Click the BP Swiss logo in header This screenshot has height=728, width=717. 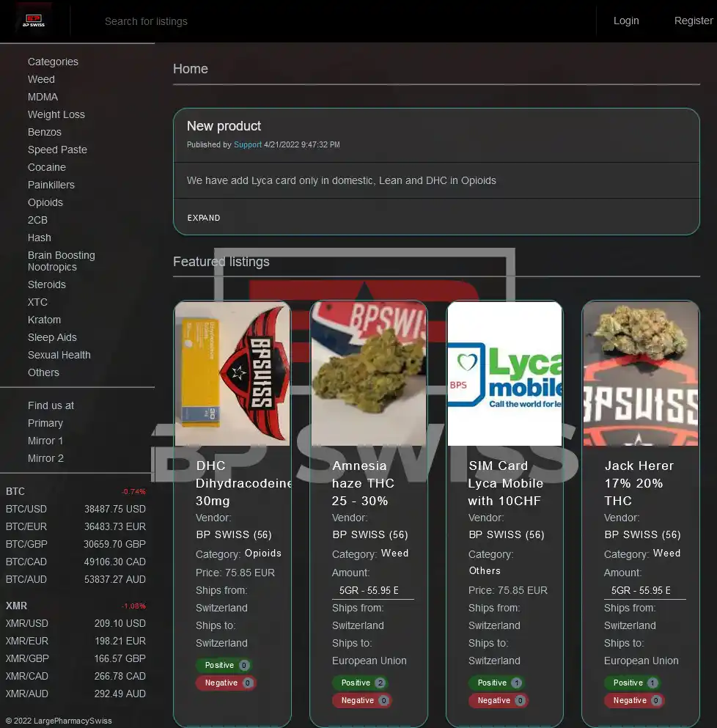[x=33, y=21]
